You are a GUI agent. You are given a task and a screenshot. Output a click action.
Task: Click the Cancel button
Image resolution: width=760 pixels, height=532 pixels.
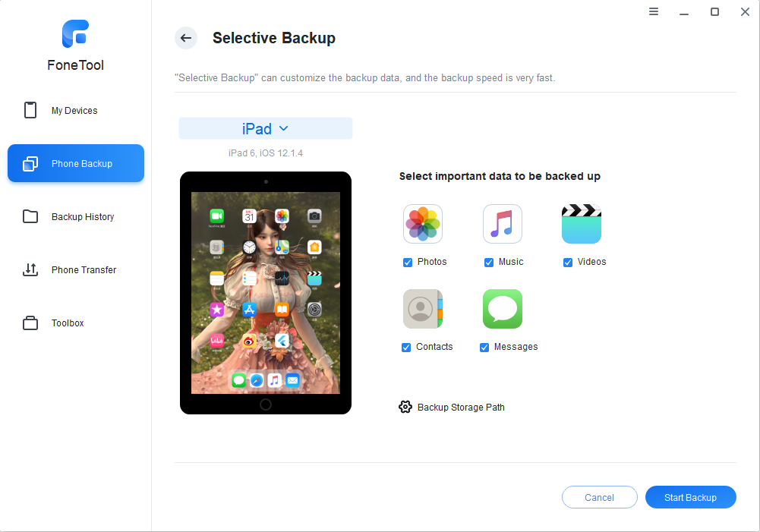(599, 497)
